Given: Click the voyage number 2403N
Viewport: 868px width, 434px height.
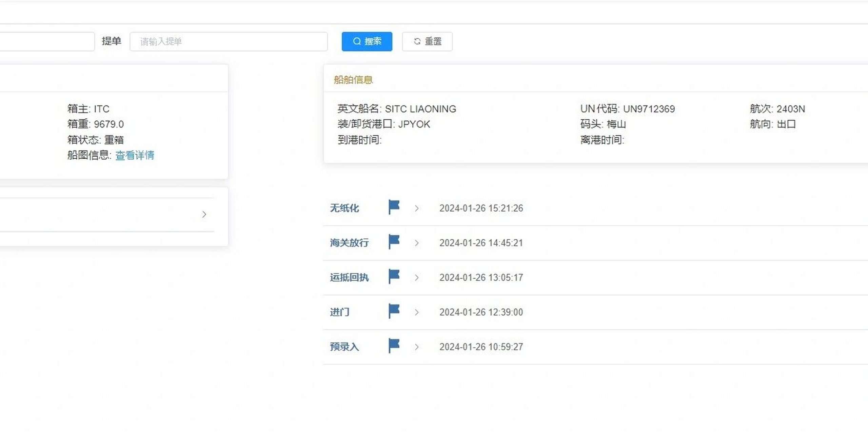Looking at the screenshot, I should (x=791, y=109).
